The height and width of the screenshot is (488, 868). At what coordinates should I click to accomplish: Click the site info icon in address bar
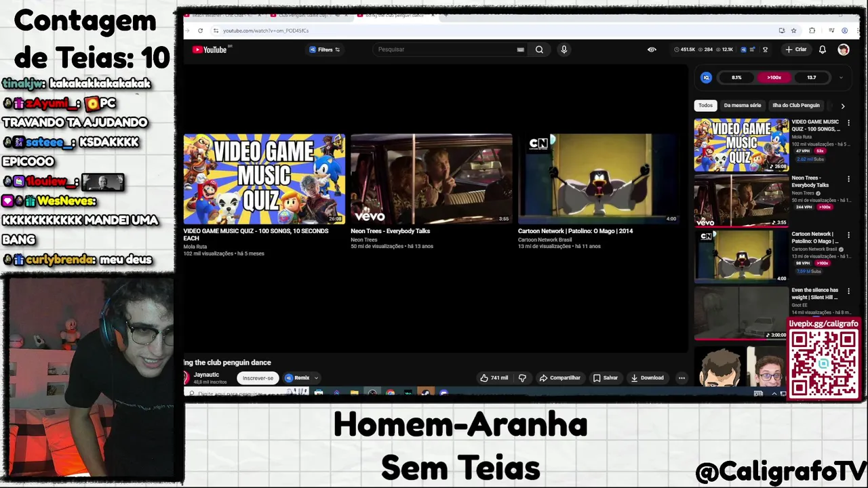[216, 30]
